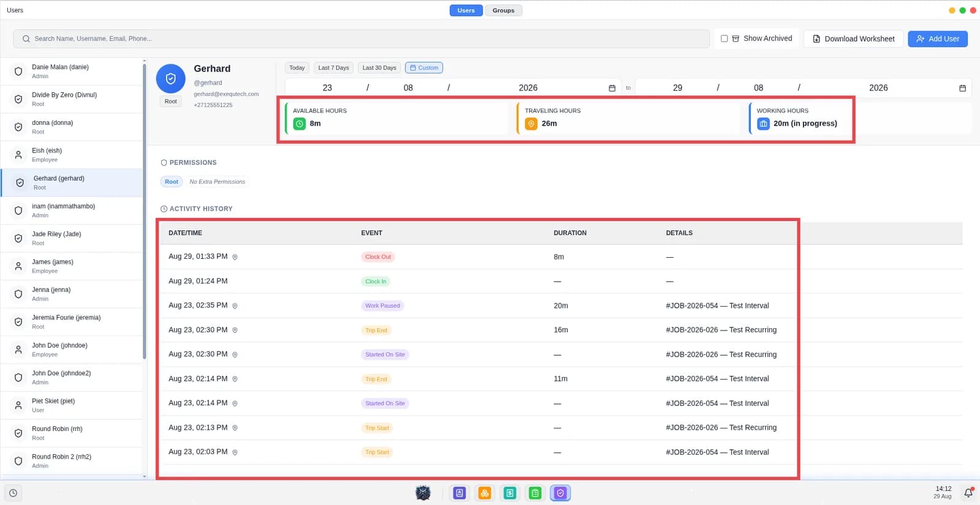Click the shield icon next to Danie Malan
This screenshot has width=980, height=505.
18,72
